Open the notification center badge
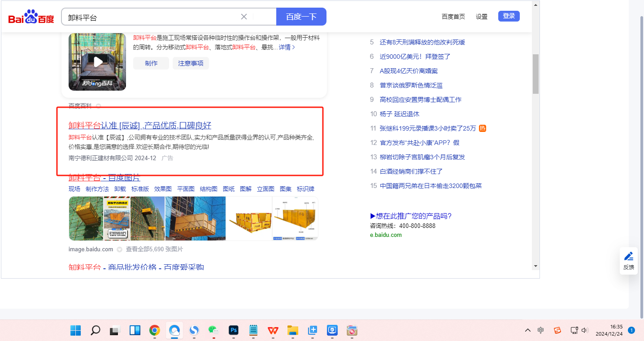644x341 pixels. [631, 330]
